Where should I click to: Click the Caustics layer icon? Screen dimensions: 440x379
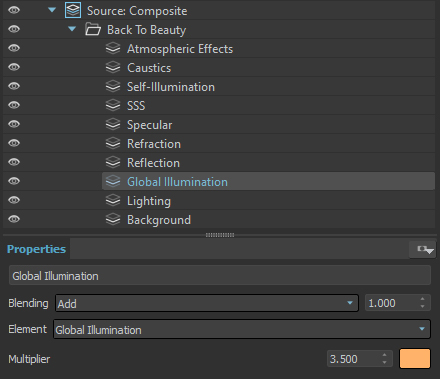click(x=113, y=67)
